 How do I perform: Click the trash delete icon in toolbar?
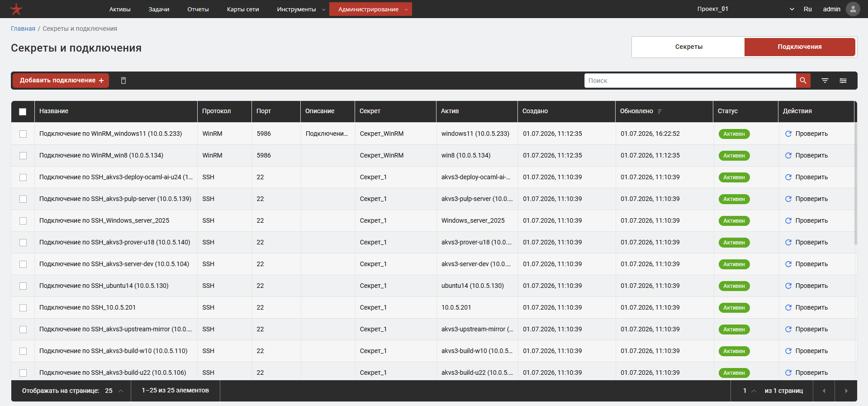click(x=123, y=81)
